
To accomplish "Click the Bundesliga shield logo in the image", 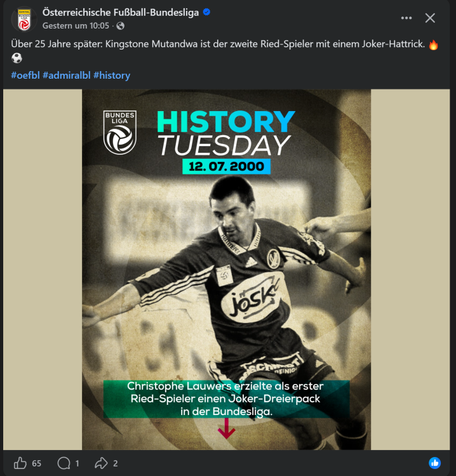I will coord(120,133).
